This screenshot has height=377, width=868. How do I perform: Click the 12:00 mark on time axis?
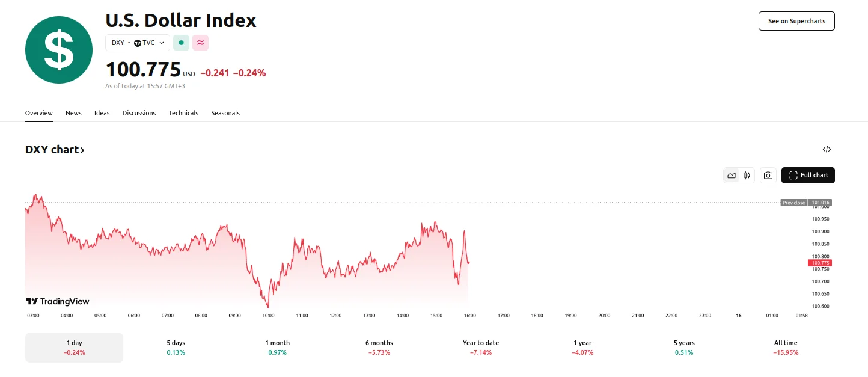[335, 316]
